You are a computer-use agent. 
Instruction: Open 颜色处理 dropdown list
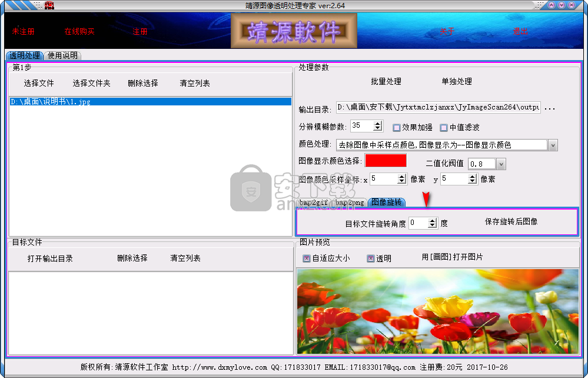tap(553, 145)
